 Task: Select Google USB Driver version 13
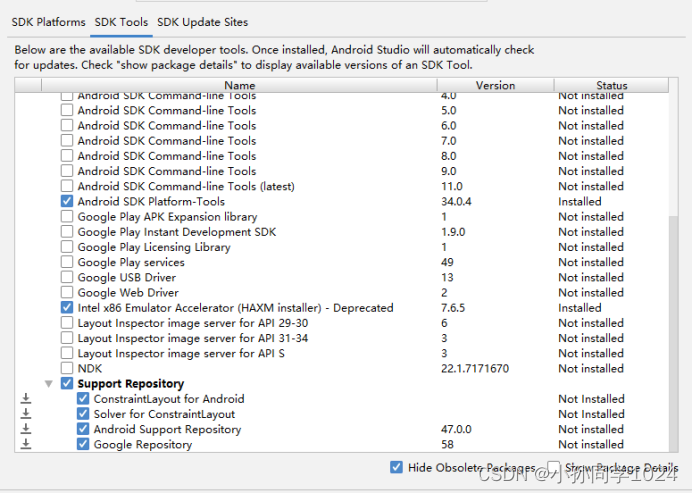tap(447, 277)
